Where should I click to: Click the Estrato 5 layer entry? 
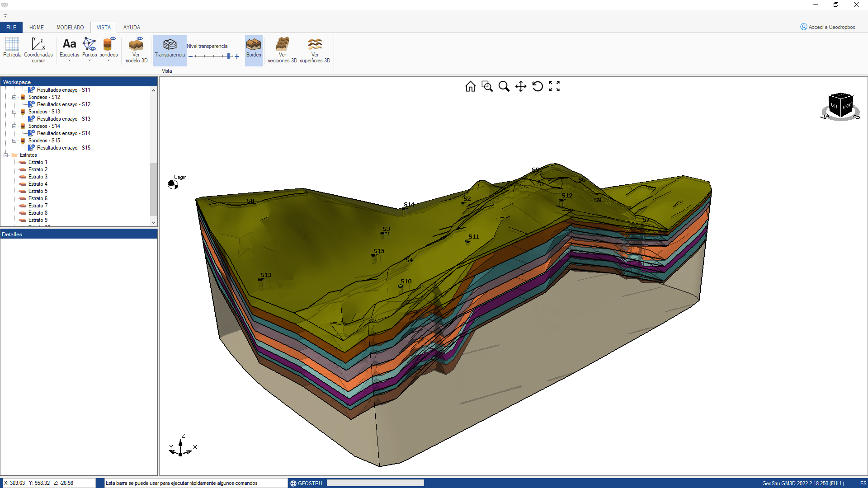click(38, 191)
